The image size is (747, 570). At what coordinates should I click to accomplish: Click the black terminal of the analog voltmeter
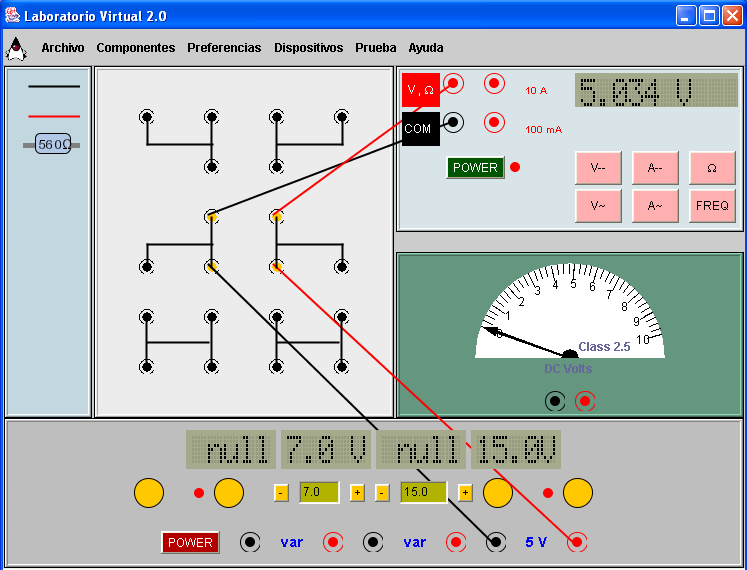click(x=554, y=401)
